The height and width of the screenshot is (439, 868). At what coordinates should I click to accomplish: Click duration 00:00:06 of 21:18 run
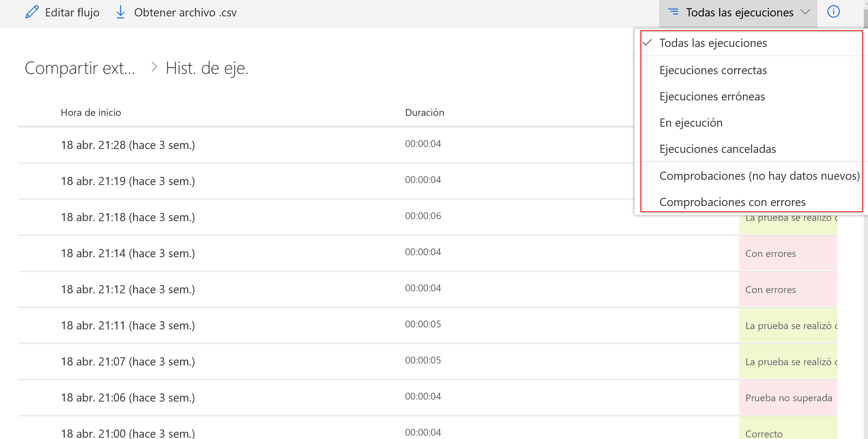pyautogui.click(x=423, y=216)
